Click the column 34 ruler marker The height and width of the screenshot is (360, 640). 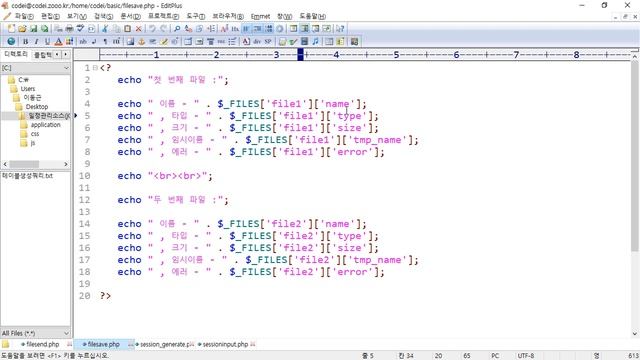click(300, 54)
